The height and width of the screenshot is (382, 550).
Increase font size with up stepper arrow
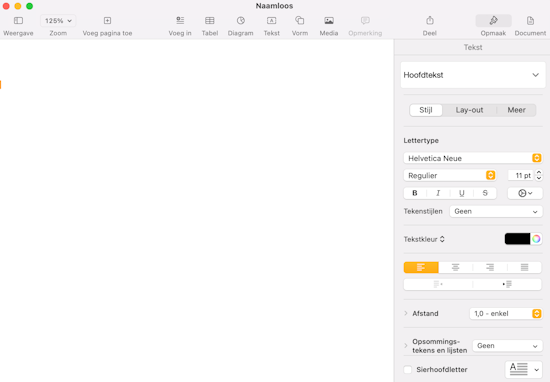pyautogui.click(x=539, y=173)
